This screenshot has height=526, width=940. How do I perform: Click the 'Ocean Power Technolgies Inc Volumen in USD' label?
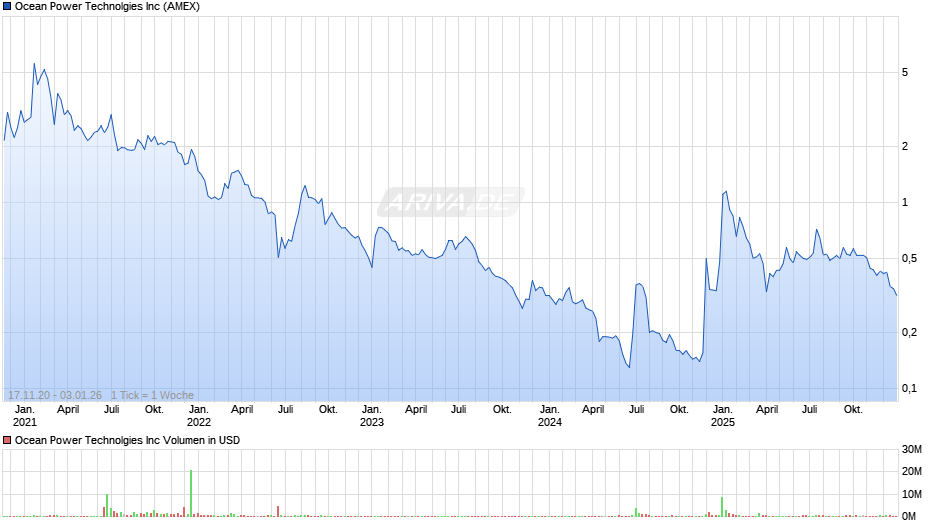pos(127,440)
